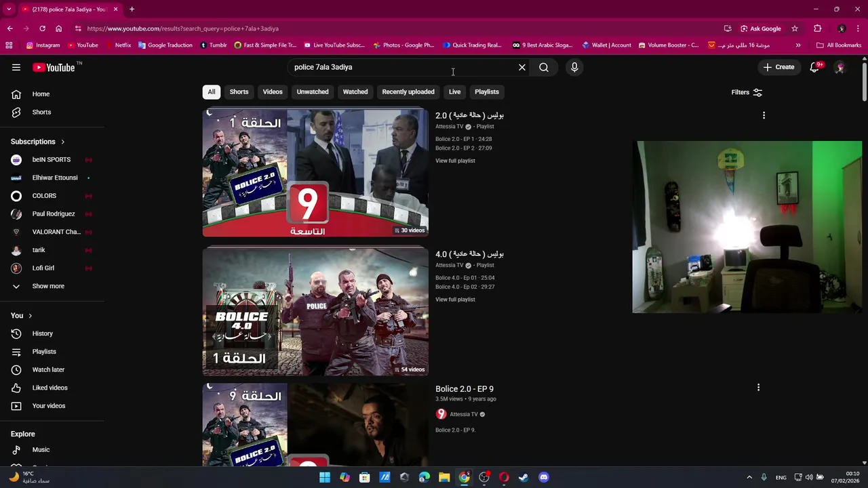Open Attessia TV channel under EP 9
Image resolution: width=868 pixels, height=488 pixels.
[x=464, y=414]
